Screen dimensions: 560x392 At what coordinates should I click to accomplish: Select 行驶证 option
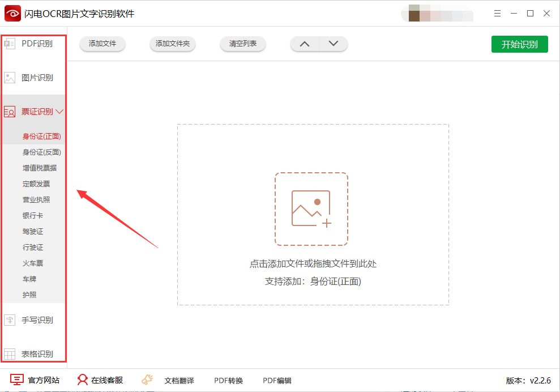coord(33,248)
